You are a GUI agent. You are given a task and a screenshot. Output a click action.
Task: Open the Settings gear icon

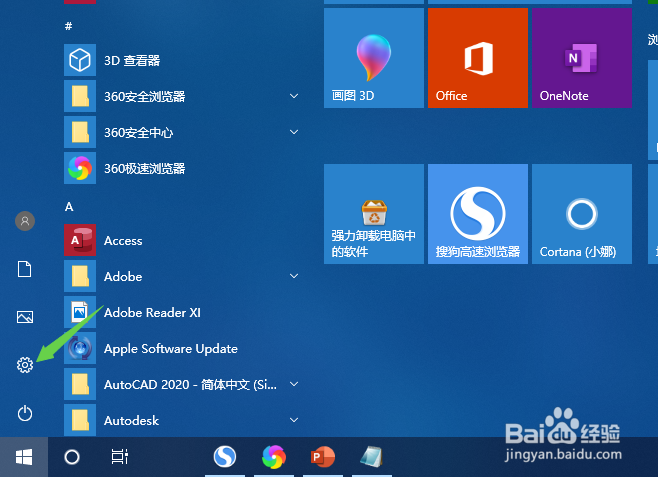pos(25,365)
